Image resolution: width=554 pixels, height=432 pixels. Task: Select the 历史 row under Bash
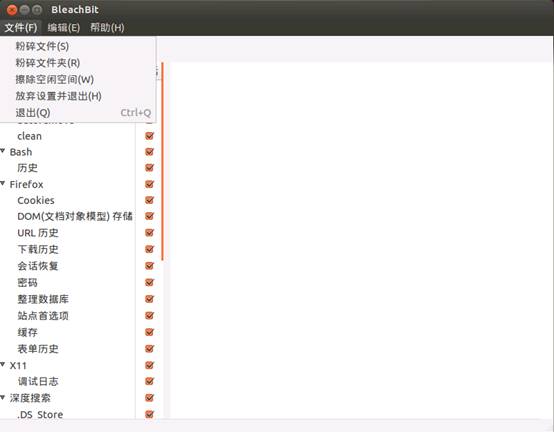[28, 168]
